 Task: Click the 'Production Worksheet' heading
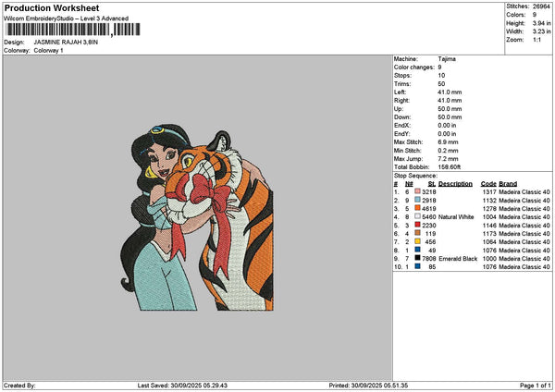click(x=52, y=8)
